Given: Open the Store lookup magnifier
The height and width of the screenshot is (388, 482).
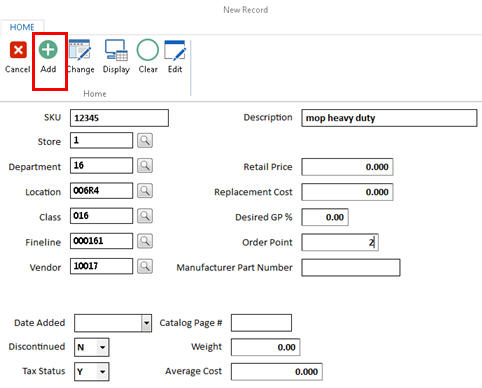Looking at the screenshot, I should point(145,140).
